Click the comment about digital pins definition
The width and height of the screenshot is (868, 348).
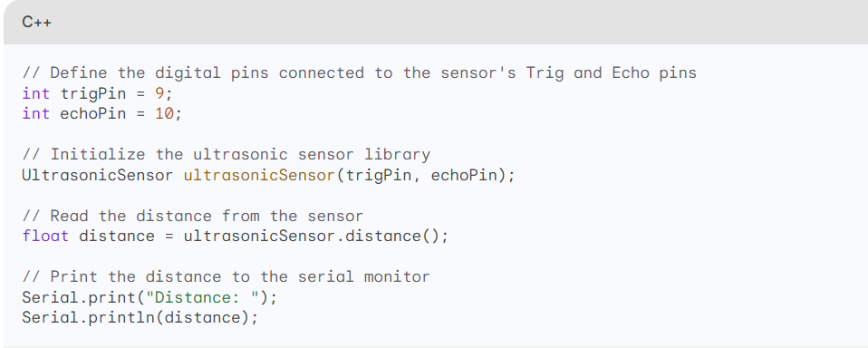coord(360,73)
